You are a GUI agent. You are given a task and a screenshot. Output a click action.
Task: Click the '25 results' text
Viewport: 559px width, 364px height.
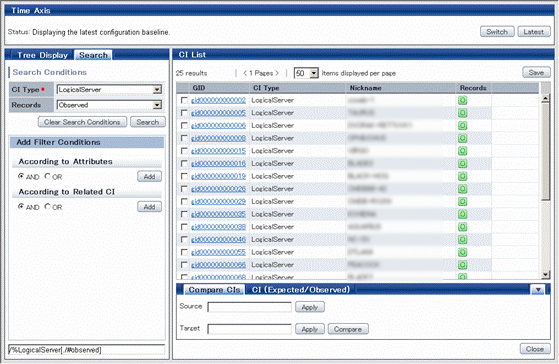click(191, 73)
